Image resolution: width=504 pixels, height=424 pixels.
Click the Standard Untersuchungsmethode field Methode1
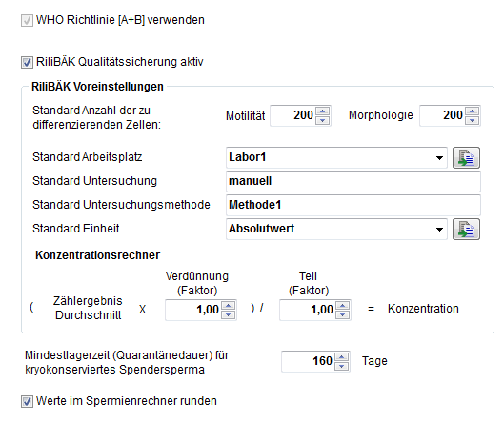tap(353, 205)
